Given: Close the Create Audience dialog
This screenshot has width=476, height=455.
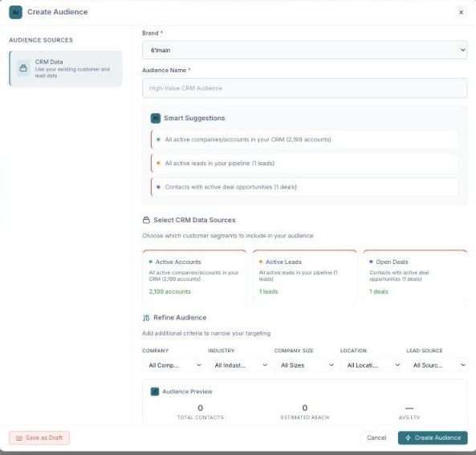Looking at the screenshot, I should coord(461,12).
